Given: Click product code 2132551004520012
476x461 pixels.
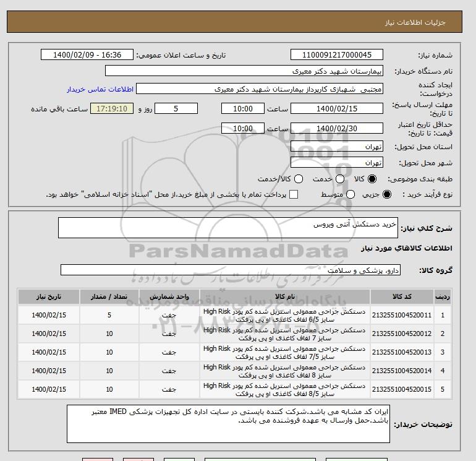Looking at the screenshot, I should (402, 334).
